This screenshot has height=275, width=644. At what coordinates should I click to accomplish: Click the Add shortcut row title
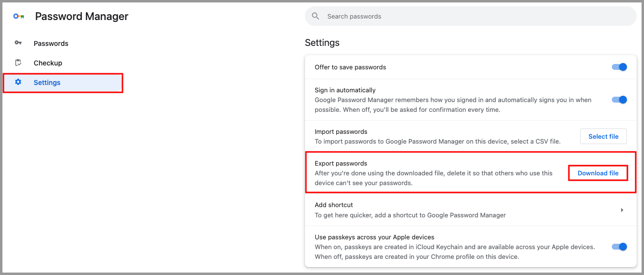(334, 205)
